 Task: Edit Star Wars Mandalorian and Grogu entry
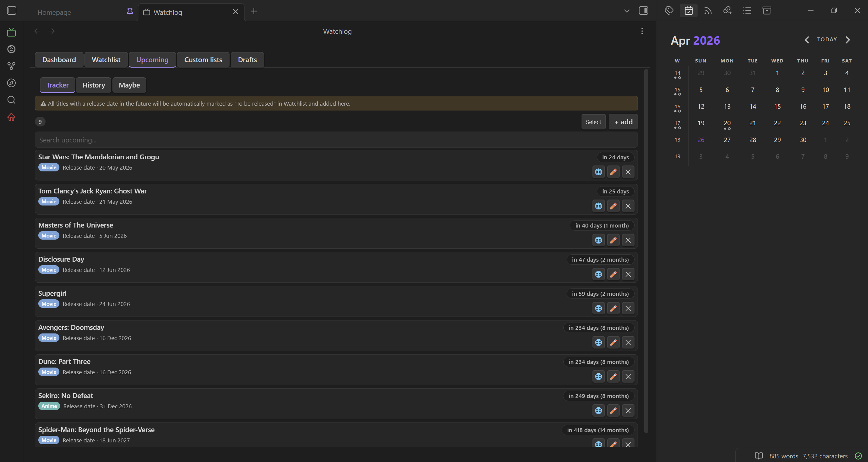[613, 172]
